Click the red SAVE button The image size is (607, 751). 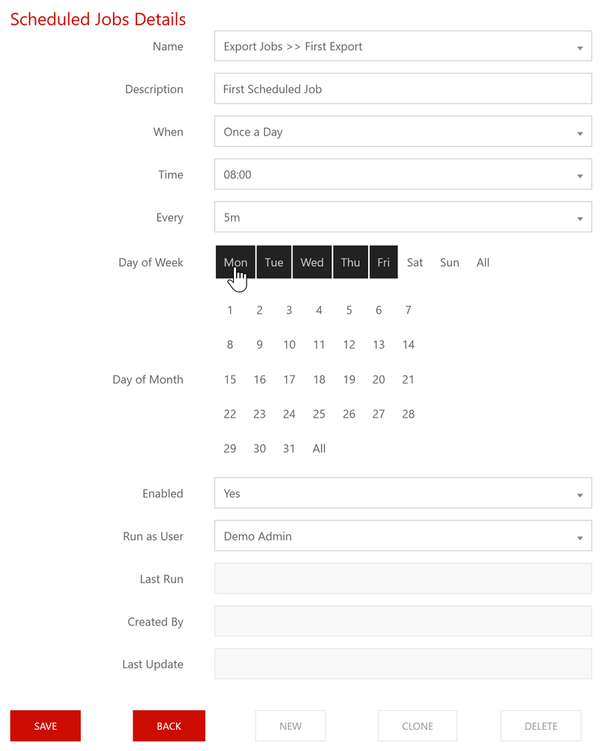pos(45,726)
